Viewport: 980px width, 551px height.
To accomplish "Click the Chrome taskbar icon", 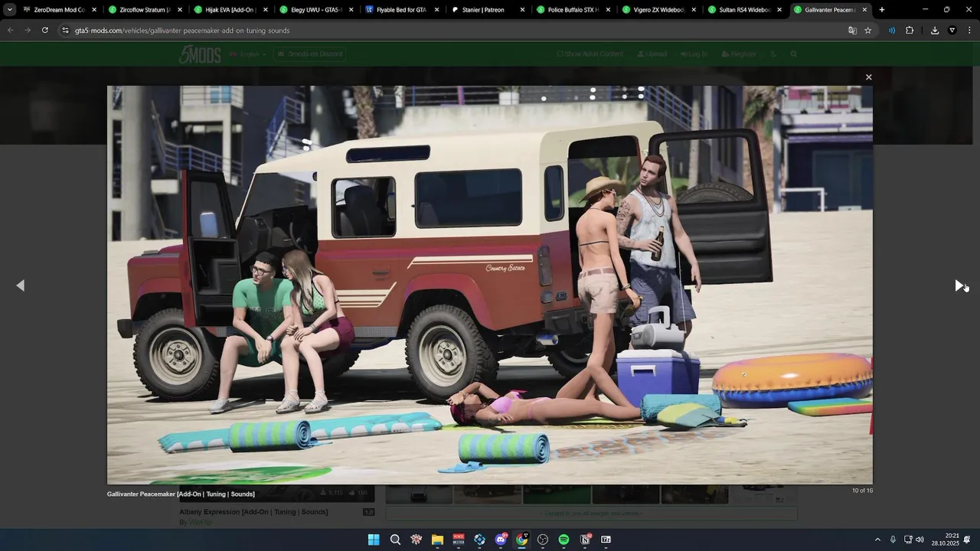I will (x=521, y=540).
